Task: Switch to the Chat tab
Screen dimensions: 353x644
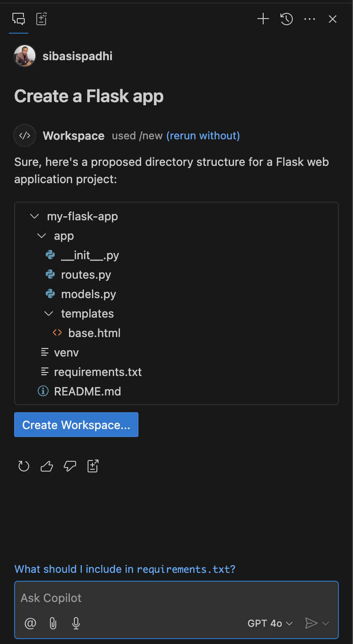Action: [x=18, y=19]
